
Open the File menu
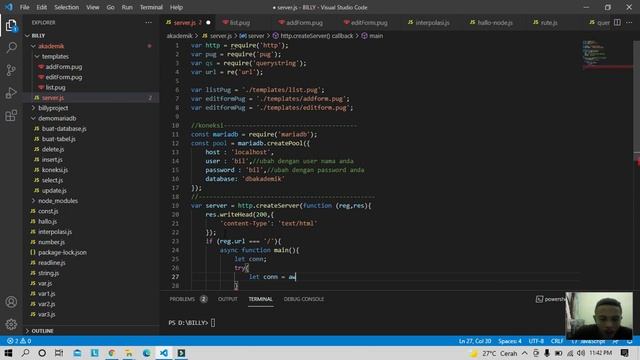(x=24, y=7)
